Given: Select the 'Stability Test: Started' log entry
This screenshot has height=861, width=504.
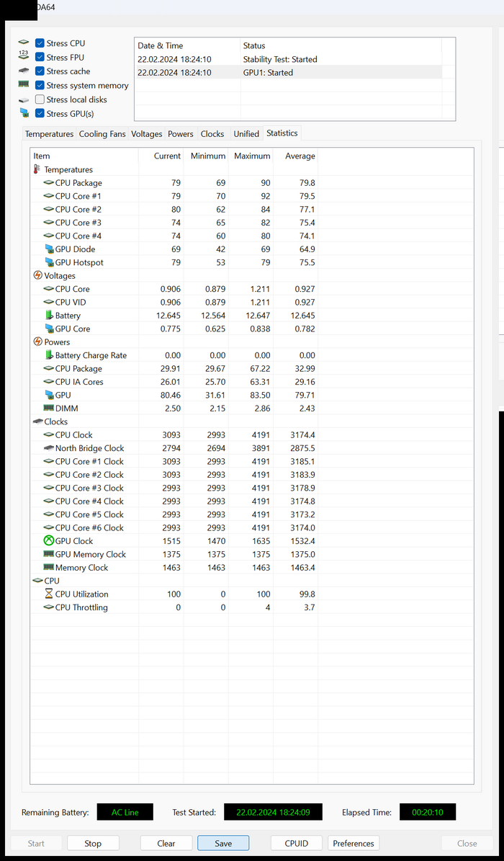Looking at the screenshot, I should [288, 59].
